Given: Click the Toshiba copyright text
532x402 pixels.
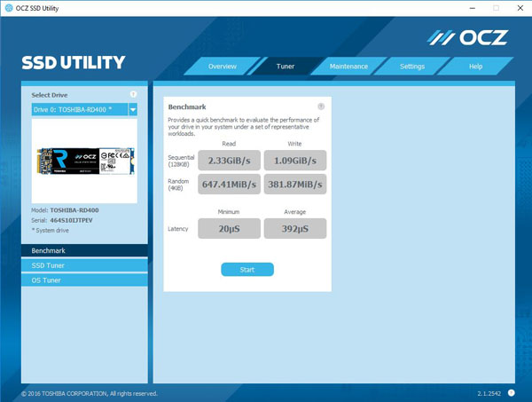Looking at the screenshot, I should [90, 393].
